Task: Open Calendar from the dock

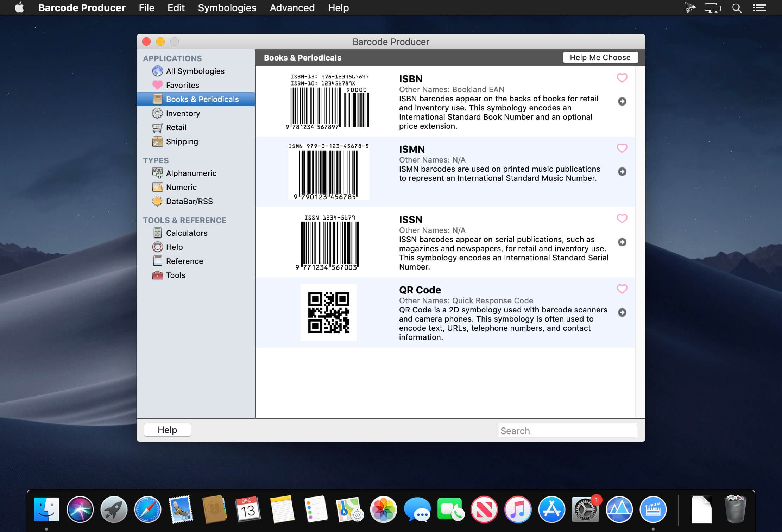Action: pyautogui.click(x=248, y=509)
